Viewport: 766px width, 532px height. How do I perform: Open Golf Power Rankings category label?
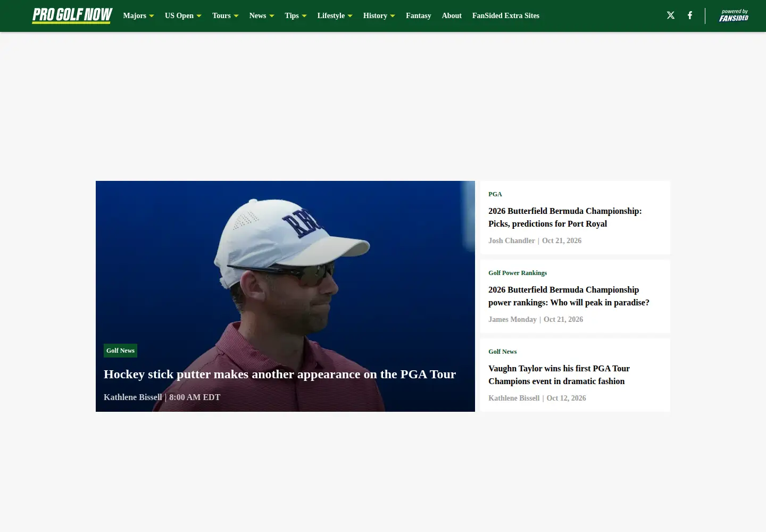[x=518, y=273]
